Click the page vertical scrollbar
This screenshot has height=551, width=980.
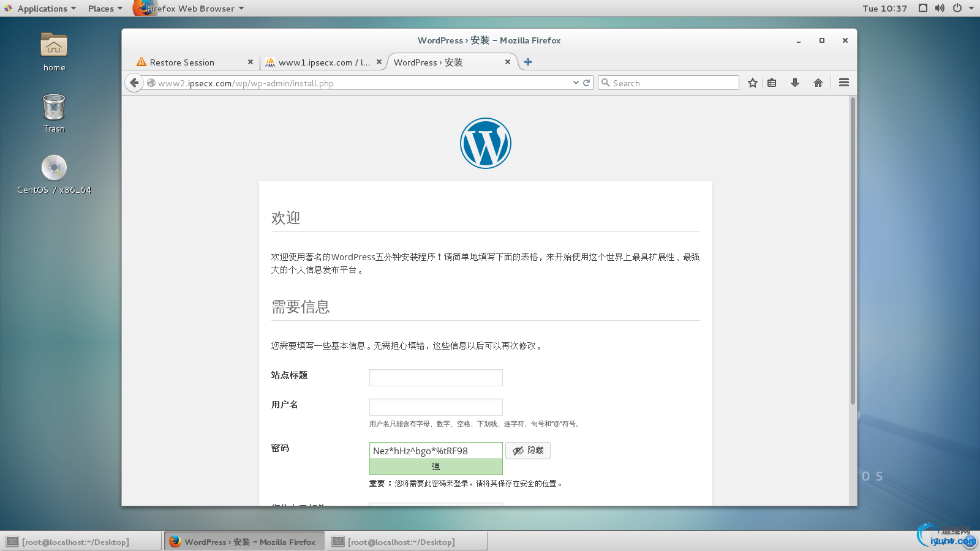[853, 251]
